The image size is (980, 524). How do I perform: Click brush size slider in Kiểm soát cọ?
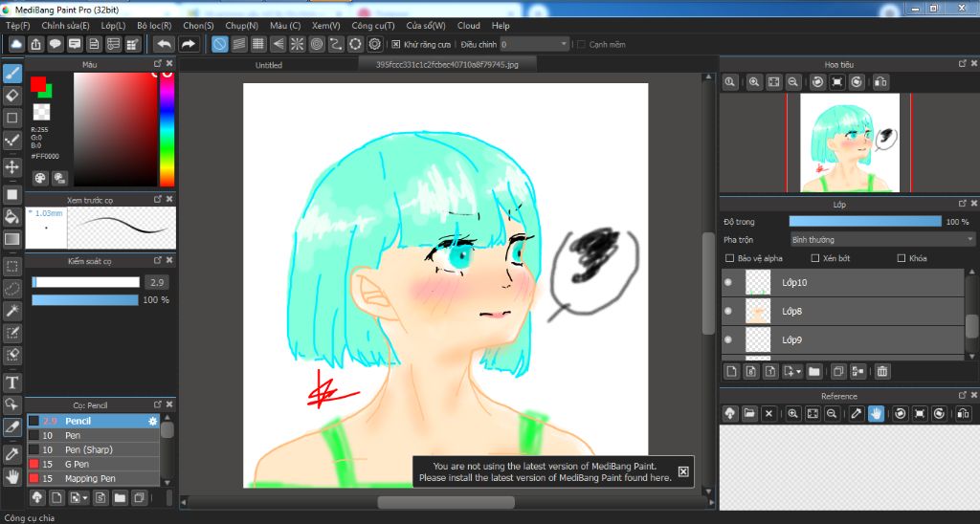85,282
